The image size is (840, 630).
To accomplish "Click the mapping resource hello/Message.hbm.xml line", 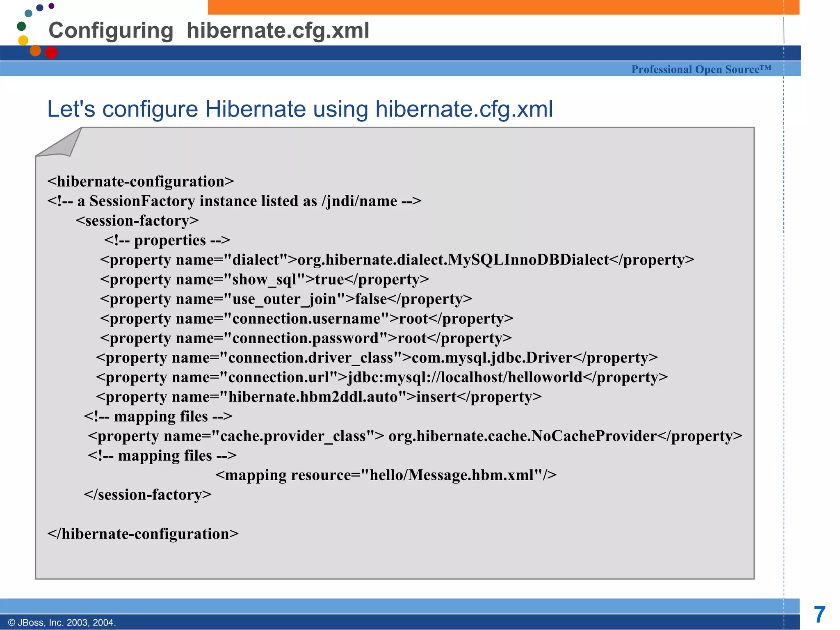I will pos(386,475).
